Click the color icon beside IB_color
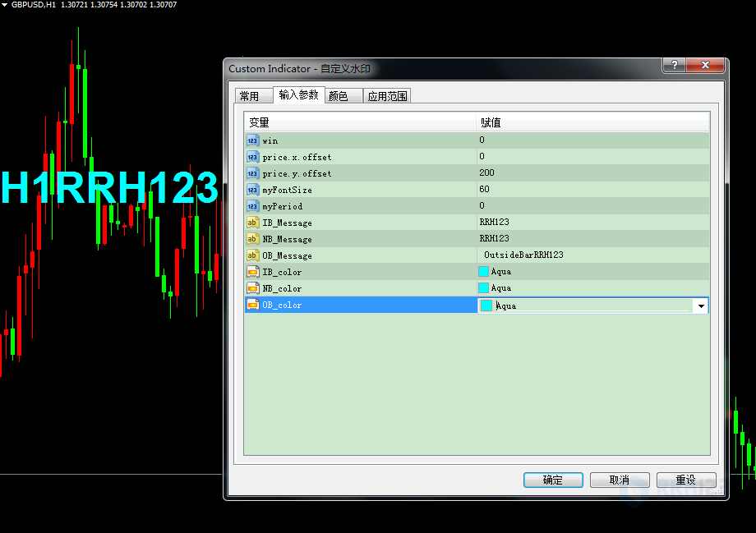Screen dimensions: 756x533 [252, 272]
